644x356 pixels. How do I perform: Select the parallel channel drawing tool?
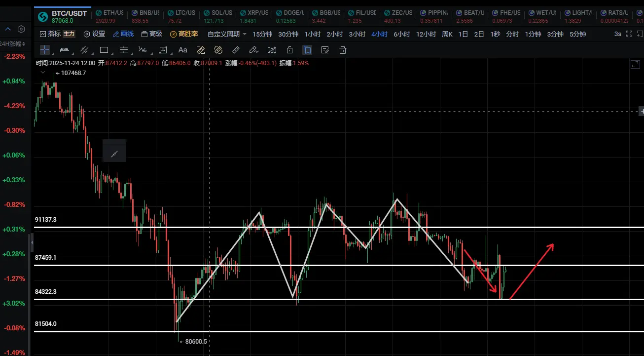pos(84,50)
